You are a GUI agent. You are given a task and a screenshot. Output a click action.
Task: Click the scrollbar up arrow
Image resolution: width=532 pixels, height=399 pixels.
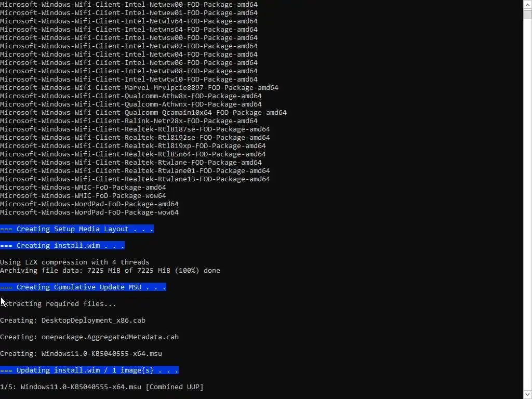coord(527,5)
